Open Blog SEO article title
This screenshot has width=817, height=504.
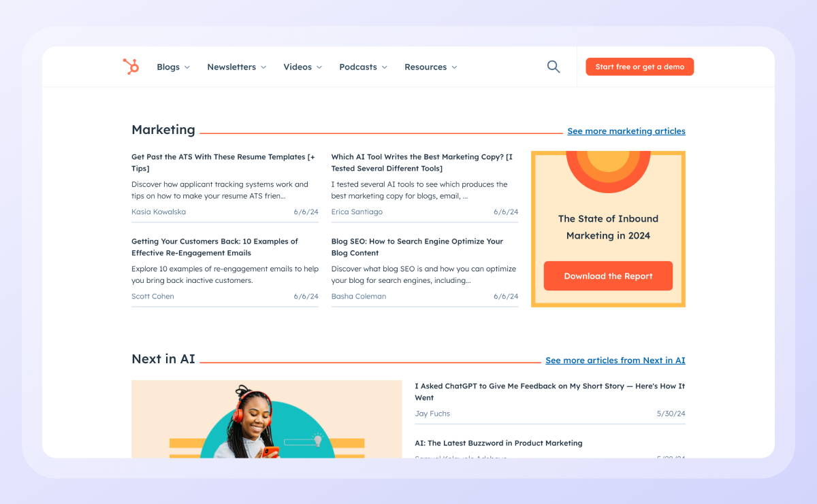pyautogui.click(x=417, y=247)
